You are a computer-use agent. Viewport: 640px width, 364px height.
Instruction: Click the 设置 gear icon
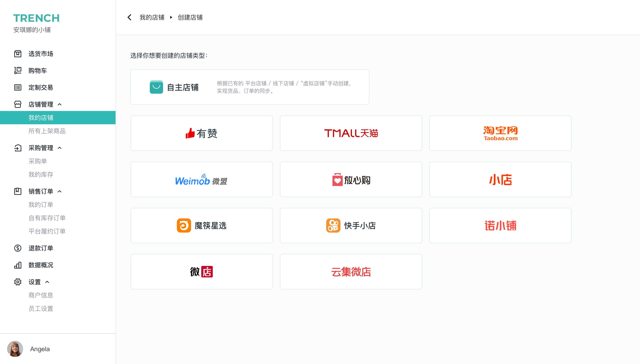point(18,282)
